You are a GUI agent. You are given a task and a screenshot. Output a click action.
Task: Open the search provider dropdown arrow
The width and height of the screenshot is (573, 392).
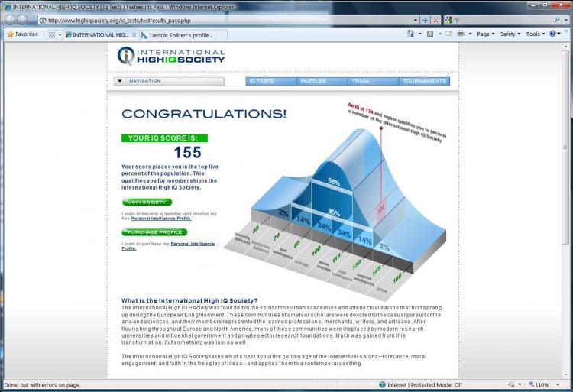point(567,21)
